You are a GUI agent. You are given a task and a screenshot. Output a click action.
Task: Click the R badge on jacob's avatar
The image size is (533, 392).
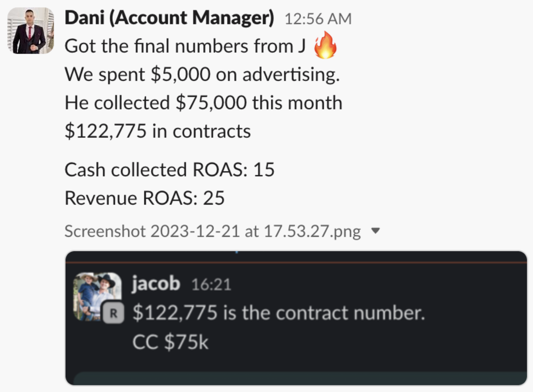[x=113, y=313]
